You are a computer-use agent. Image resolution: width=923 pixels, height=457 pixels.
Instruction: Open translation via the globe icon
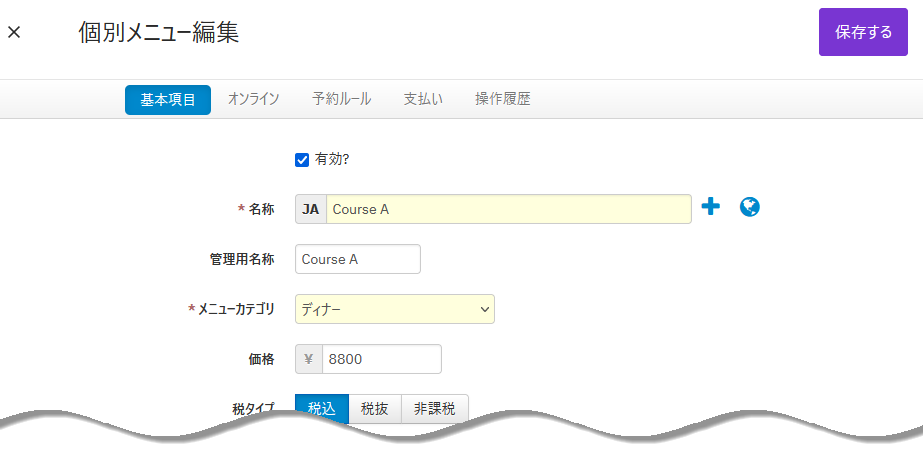pos(749,207)
